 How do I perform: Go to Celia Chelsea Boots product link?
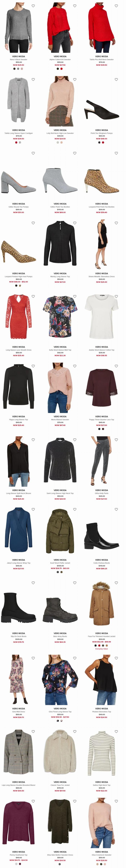(101, 563)
